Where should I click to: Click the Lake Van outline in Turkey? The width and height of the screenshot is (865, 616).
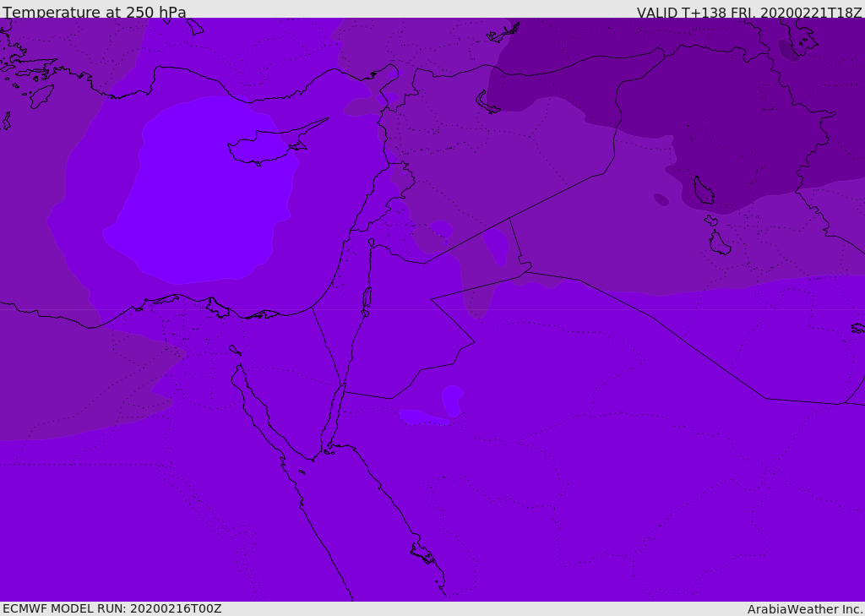coord(487,102)
